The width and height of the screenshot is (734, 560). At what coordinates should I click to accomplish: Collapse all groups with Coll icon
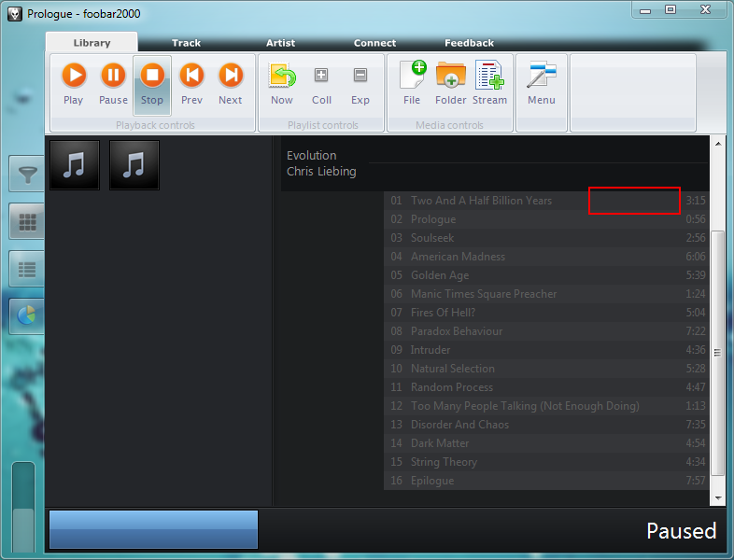coord(321,84)
